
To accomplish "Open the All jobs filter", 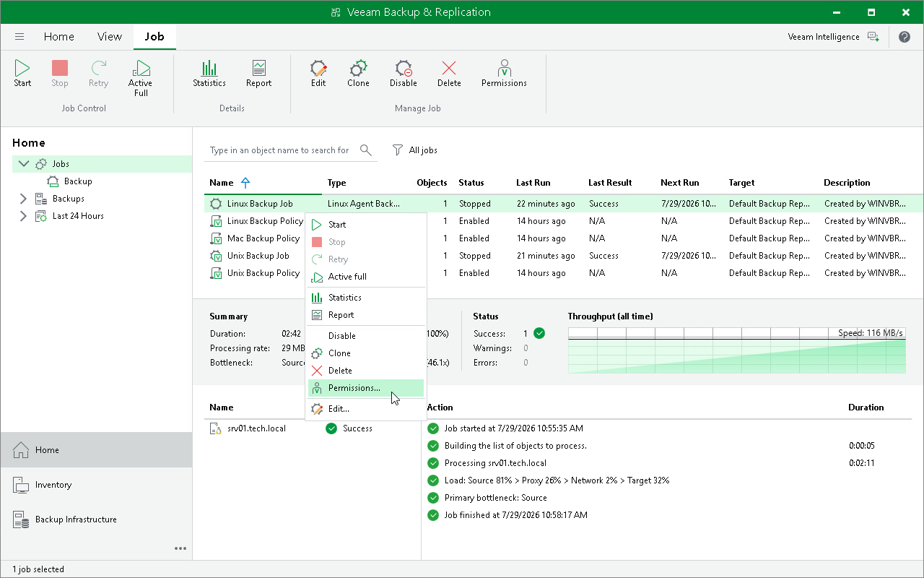I will [415, 150].
